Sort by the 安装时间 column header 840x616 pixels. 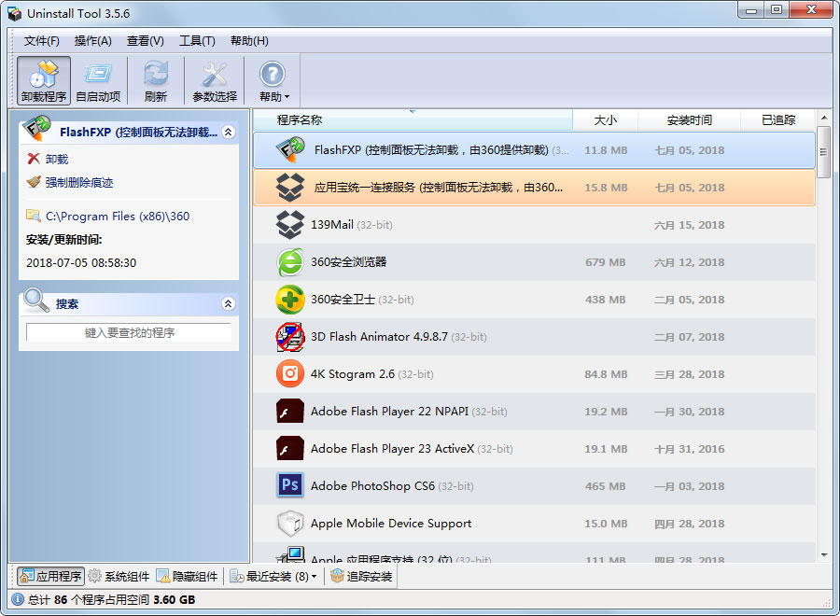(690, 120)
